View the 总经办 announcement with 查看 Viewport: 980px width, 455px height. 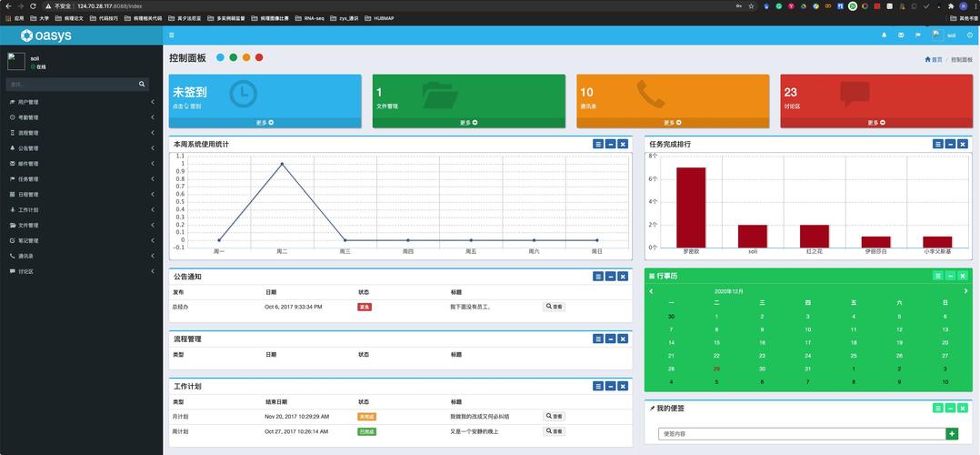click(x=555, y=307)
